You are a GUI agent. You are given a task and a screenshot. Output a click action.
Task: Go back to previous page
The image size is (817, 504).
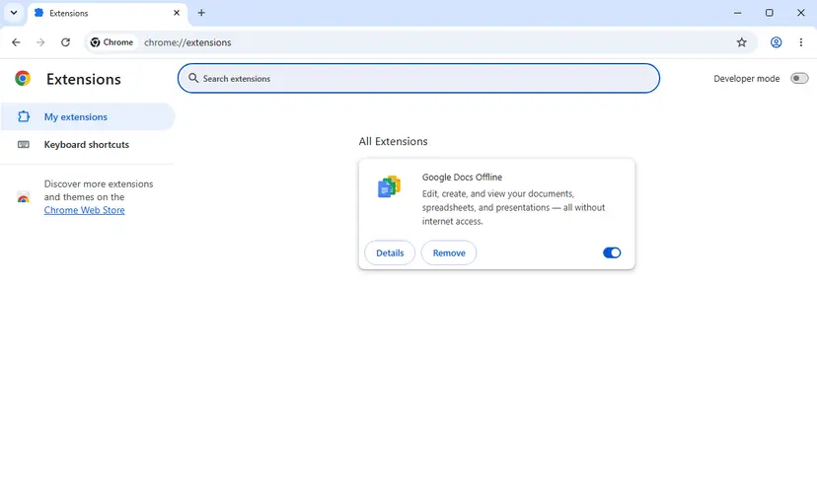point(16,42)
